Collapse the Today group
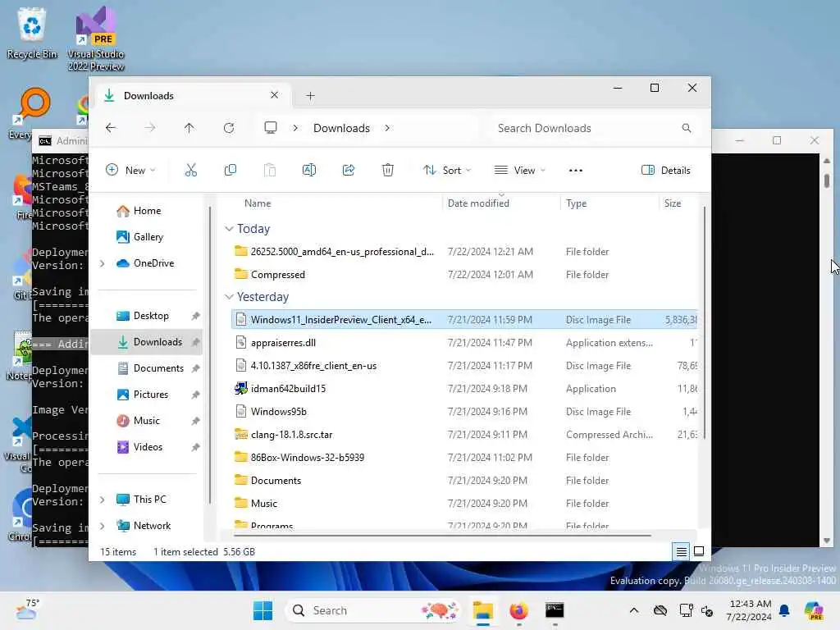 pos(229,229)
